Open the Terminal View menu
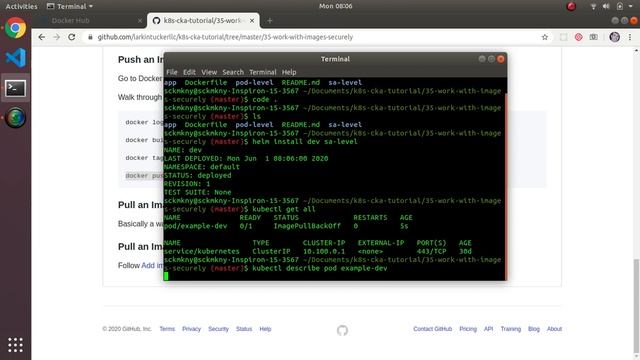Viewport: 640px width, 360px height. click(x=209, y=72)
